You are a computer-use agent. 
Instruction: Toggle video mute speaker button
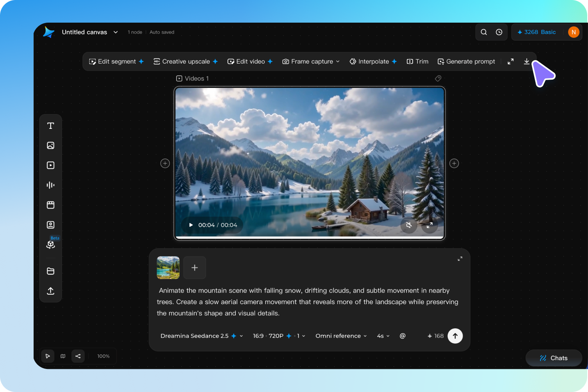[x=409, y=225]
